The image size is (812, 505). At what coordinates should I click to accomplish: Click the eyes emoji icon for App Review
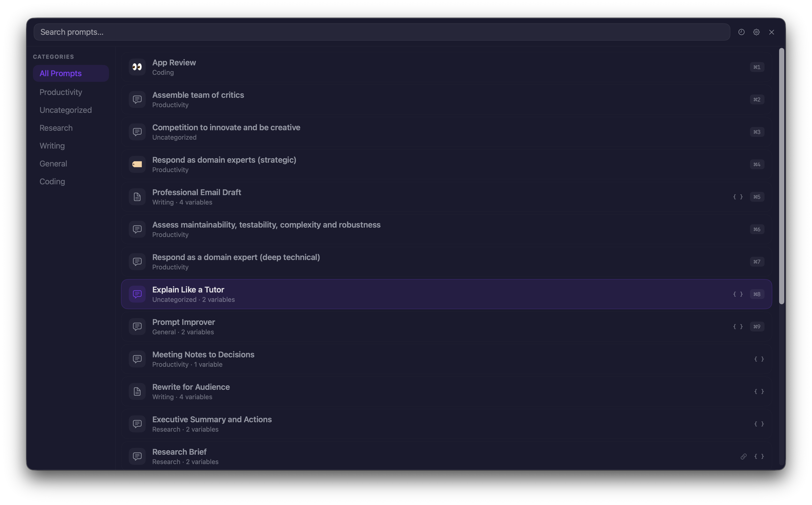coord(137,67)
